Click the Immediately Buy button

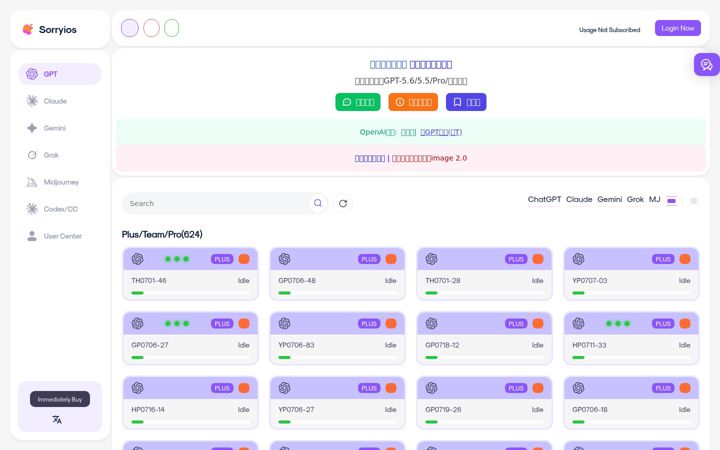[x=60, y=399]
